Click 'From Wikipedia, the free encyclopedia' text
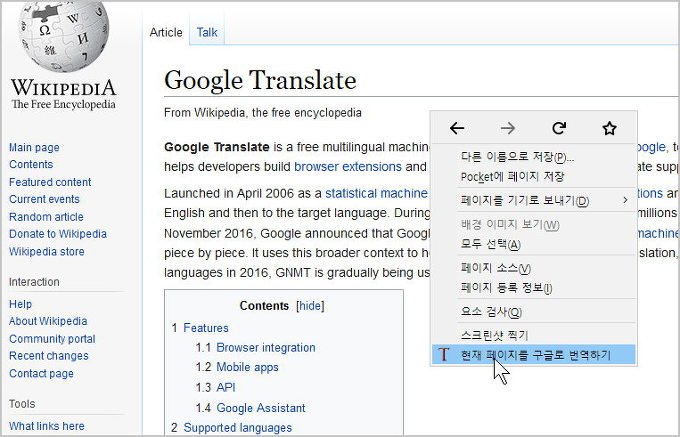The image size is (680, 437). pyautogui.click(x=263, y=113)
